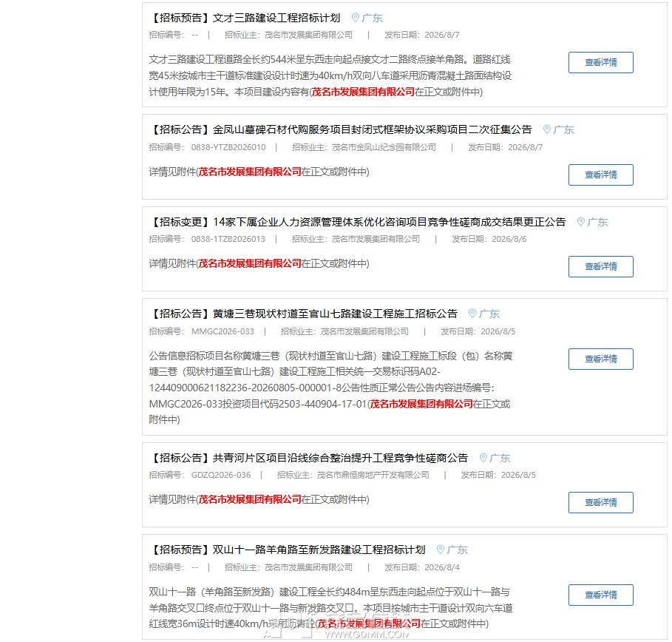Click bid number 0838-YTZB2026010
Image resolution: width=672 pixels, height=642 pixels.
tap(228, 147)
